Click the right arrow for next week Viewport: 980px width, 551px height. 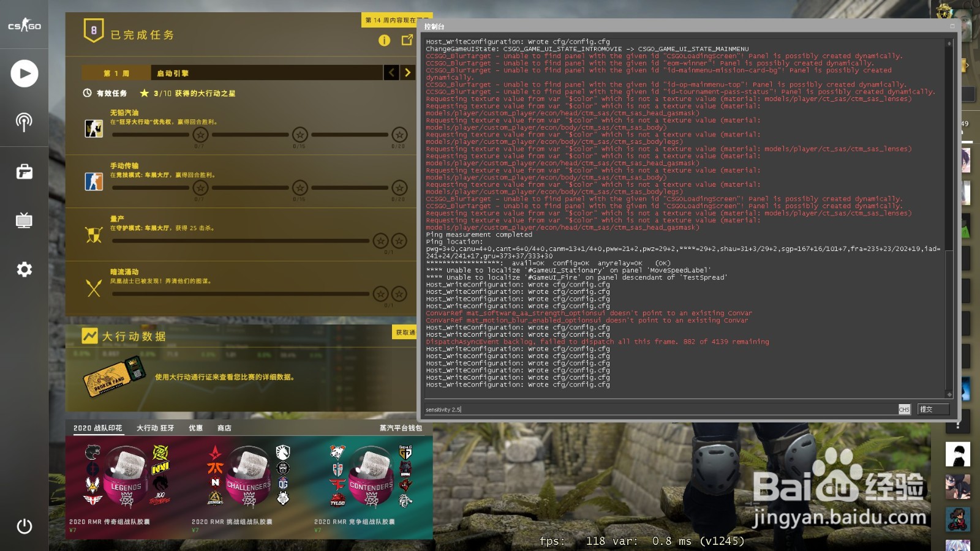pyautogui.click(x=407, y=73)
